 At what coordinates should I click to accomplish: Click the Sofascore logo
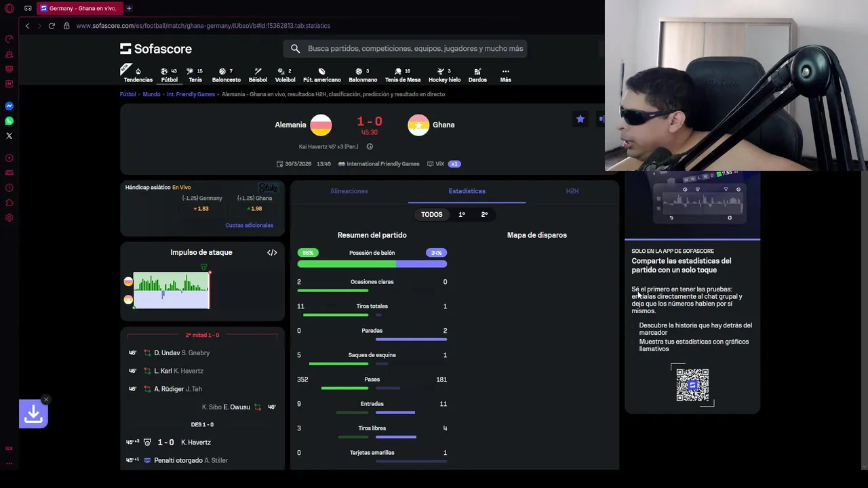point(156,49)
